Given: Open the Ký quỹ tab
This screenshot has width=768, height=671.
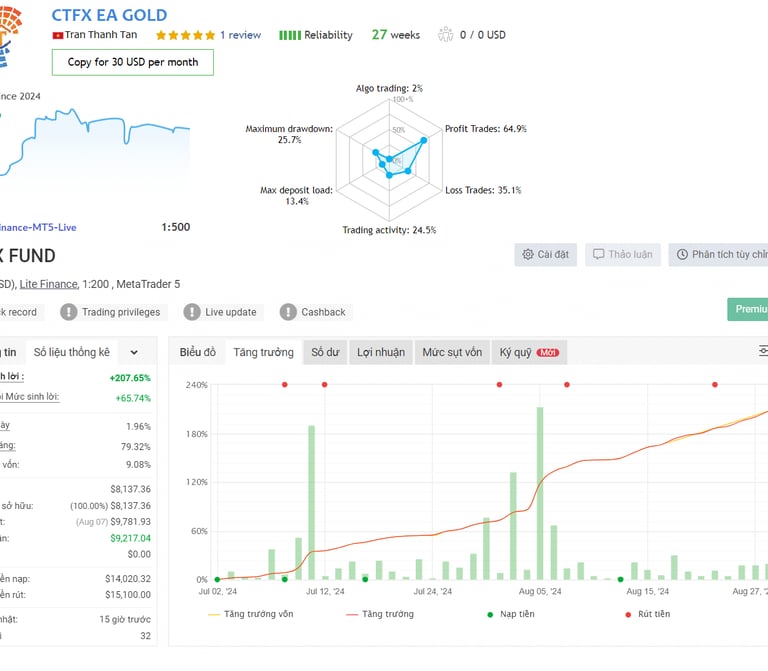Looking at the screenshot, I should [x=529, y=352].
